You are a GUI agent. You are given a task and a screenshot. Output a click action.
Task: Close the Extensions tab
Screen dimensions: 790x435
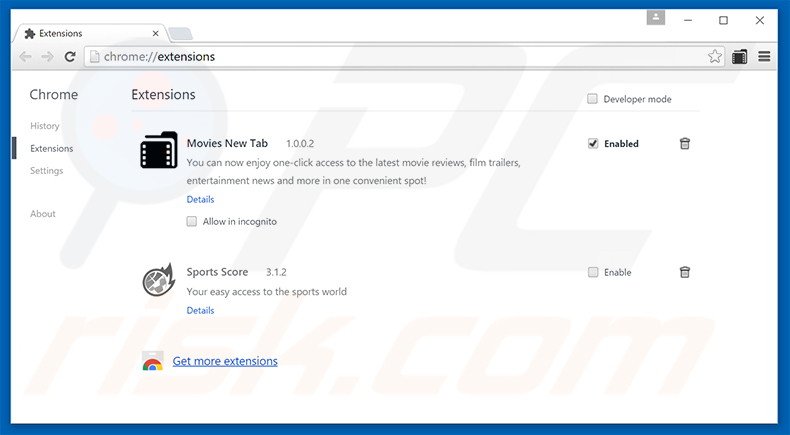156,33
